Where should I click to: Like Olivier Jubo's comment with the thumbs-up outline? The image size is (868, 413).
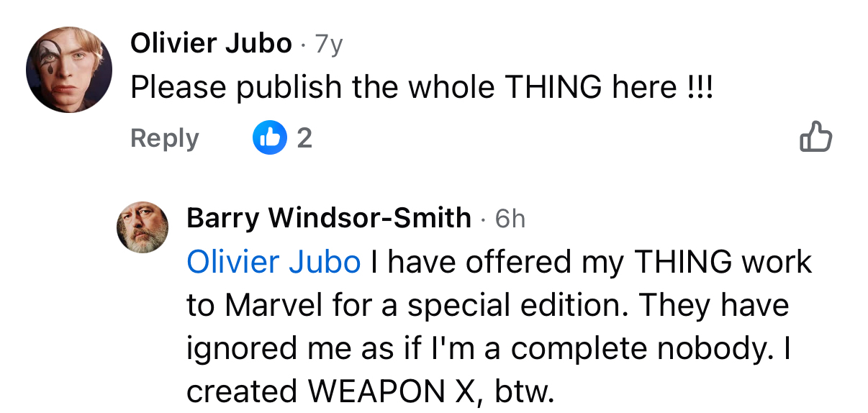(816, 137)
